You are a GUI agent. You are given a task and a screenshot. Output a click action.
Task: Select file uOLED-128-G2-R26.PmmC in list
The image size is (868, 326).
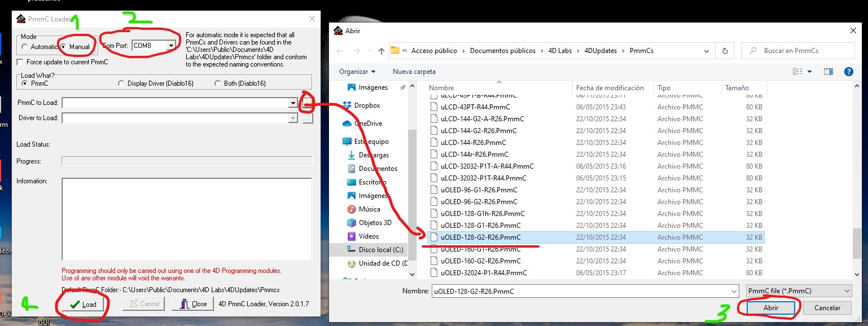click(x=595, y=237)
